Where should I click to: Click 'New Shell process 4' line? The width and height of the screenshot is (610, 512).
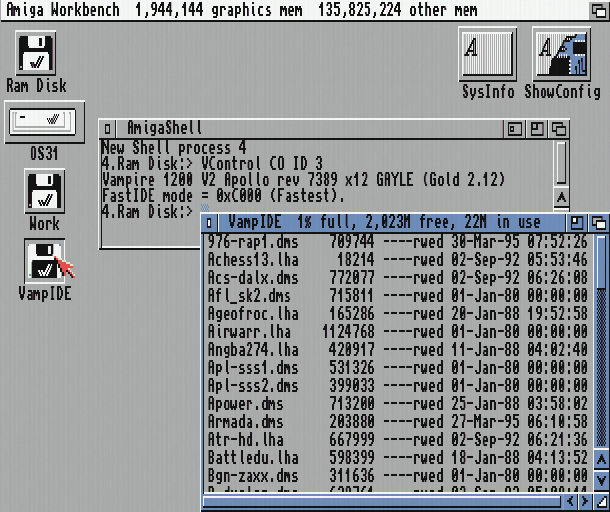coord(174,148)
